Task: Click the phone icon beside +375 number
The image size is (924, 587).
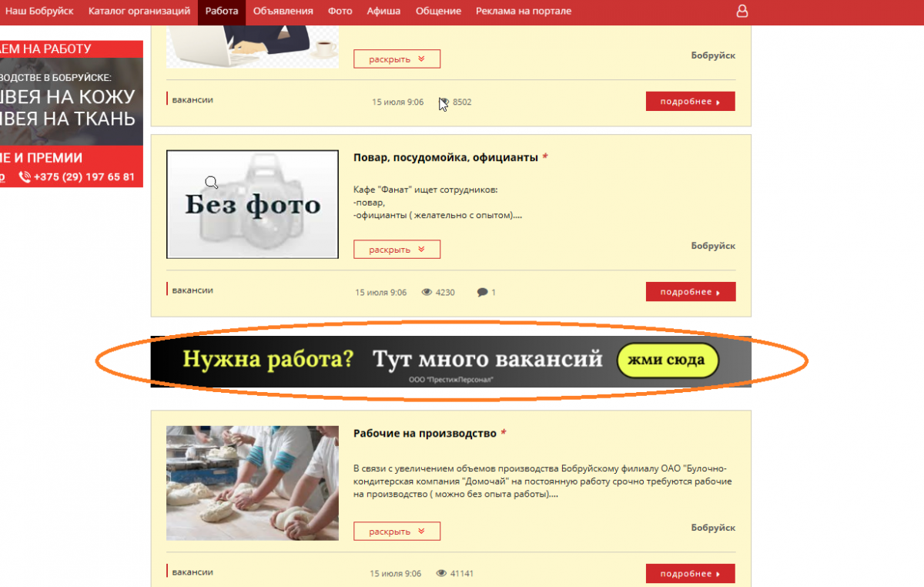Action: pyautogui.click(x=25, y=177)
